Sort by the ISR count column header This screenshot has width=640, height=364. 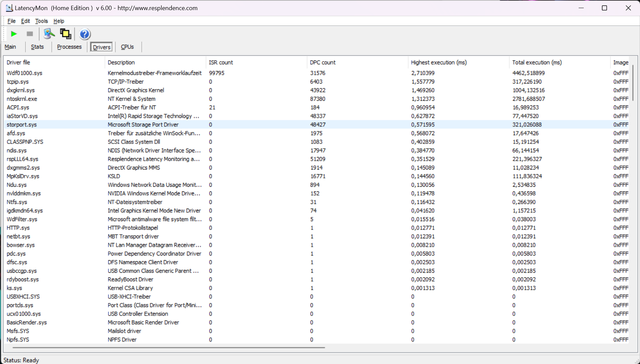[x=256, y=62]
